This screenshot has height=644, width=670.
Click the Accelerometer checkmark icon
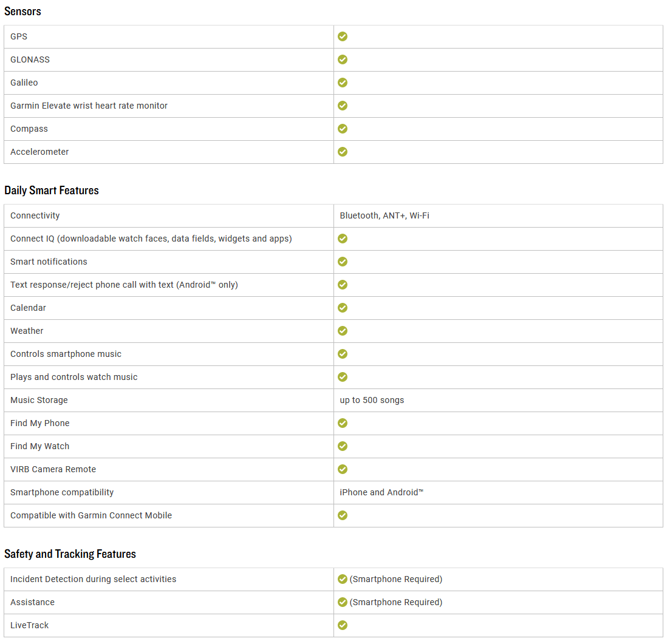click(x=342, y=152)
